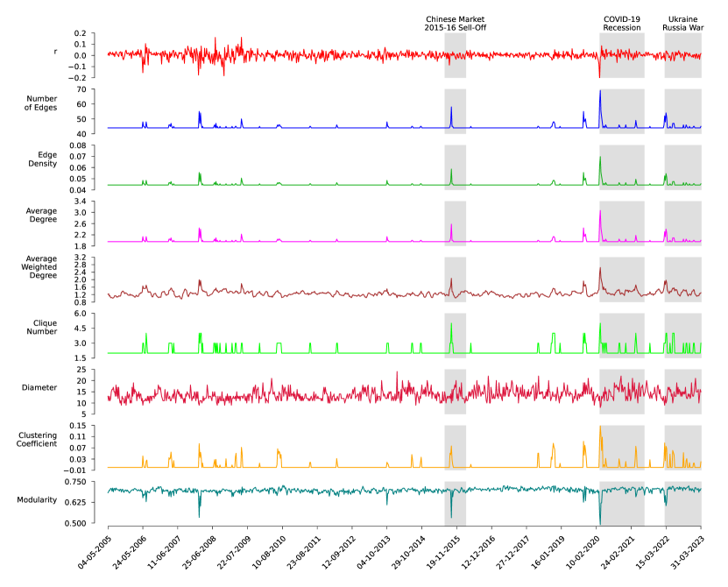The width and height of the screenshot is (728, 587).
Task: Click the 0.500 tick on Modularity axis
Action: click(x=76, y=523)
